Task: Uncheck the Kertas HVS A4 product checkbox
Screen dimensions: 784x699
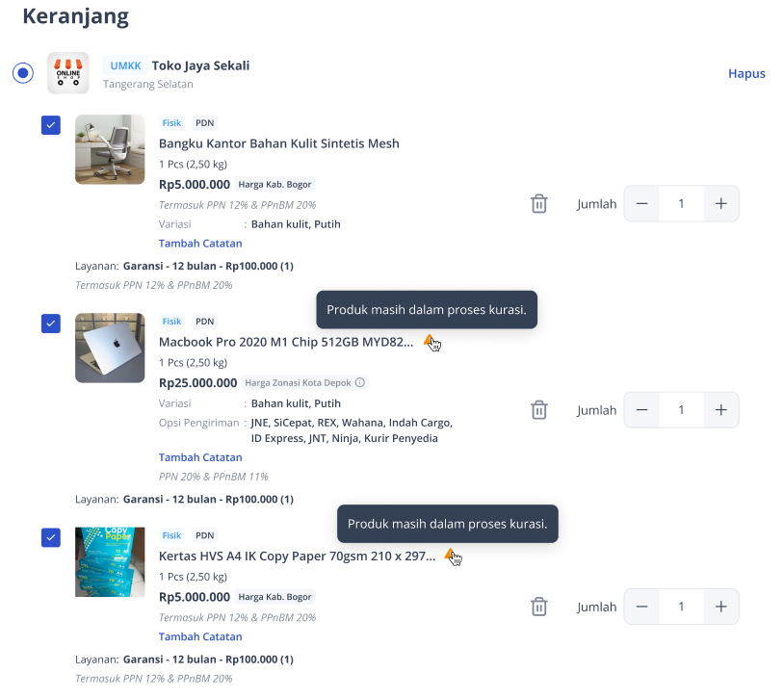Action: click(51, 537)
